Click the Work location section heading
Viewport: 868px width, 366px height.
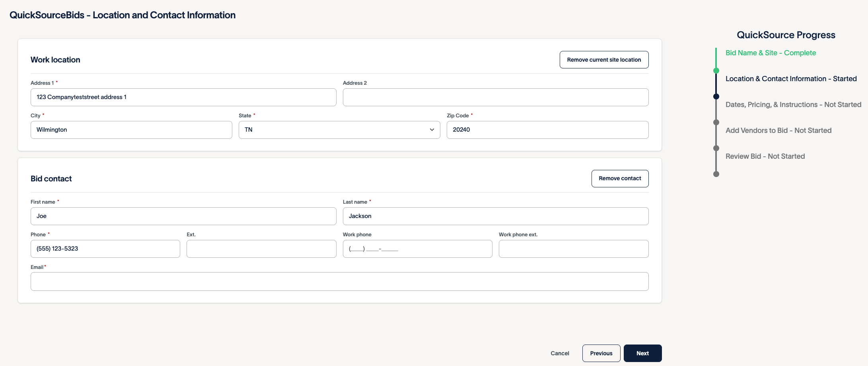click(55, 60)
